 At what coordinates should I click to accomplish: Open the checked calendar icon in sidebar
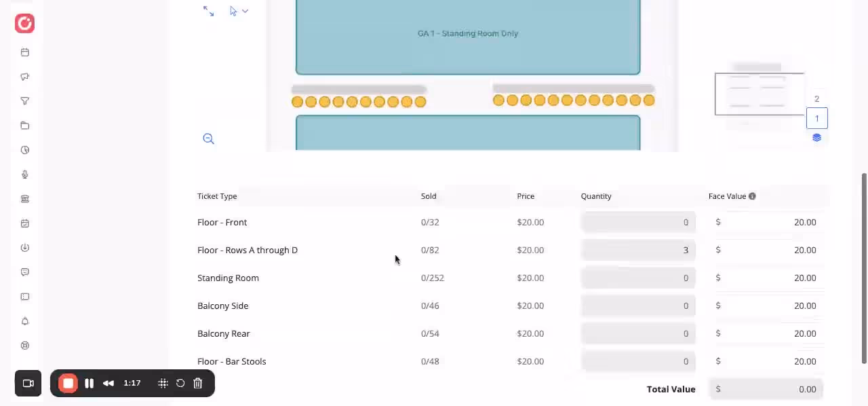coord(25,223)
